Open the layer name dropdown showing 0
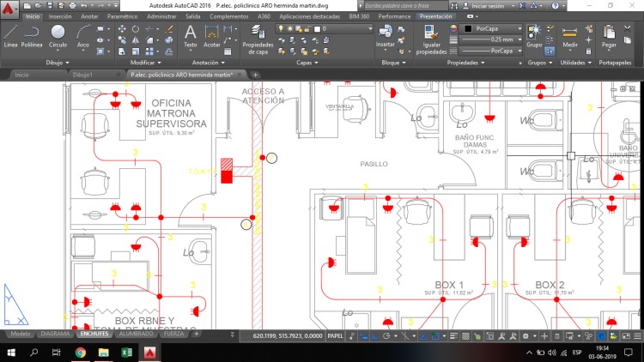Viewport: 644px width, 362px height. pos(325,28)
